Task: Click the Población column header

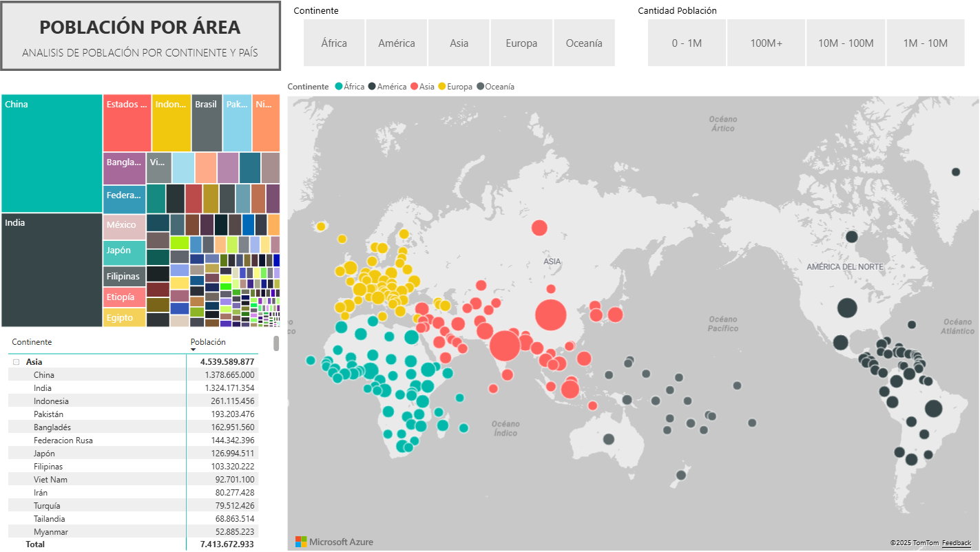Action: point(208,342)
